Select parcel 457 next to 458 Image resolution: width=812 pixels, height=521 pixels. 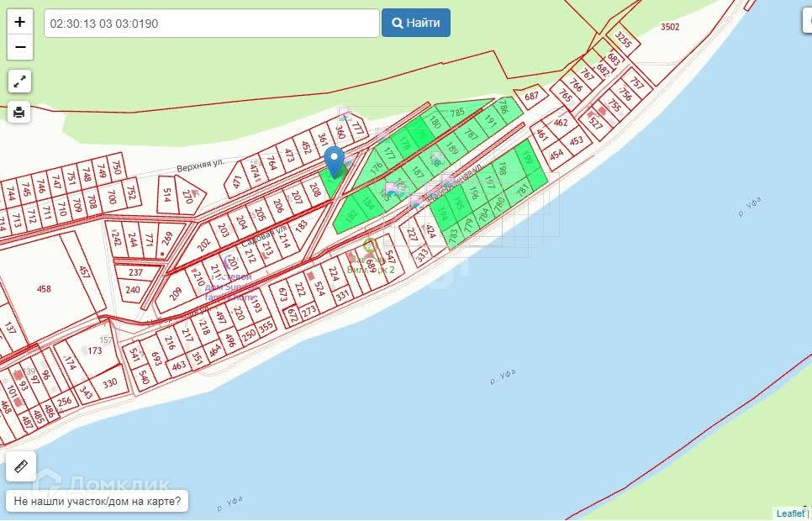[x=84, y=271]
